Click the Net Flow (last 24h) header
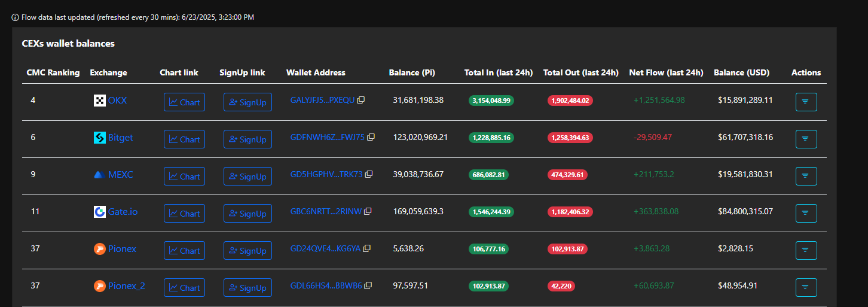The image size is (868, 307). point(666,72)
